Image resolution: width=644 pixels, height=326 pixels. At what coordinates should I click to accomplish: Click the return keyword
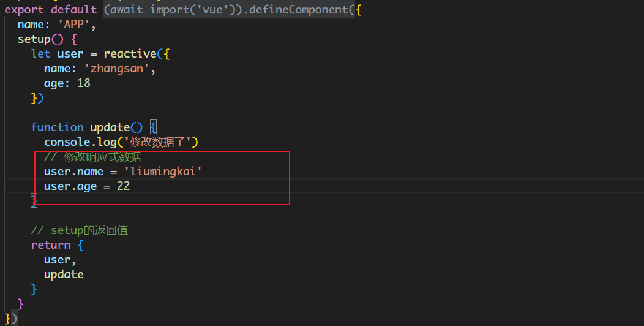51,245
